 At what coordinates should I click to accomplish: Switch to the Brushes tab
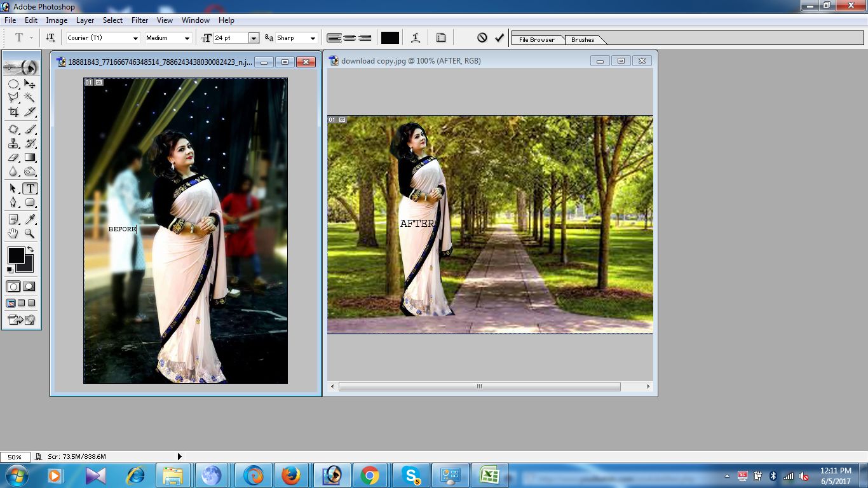tap(582, 39)
